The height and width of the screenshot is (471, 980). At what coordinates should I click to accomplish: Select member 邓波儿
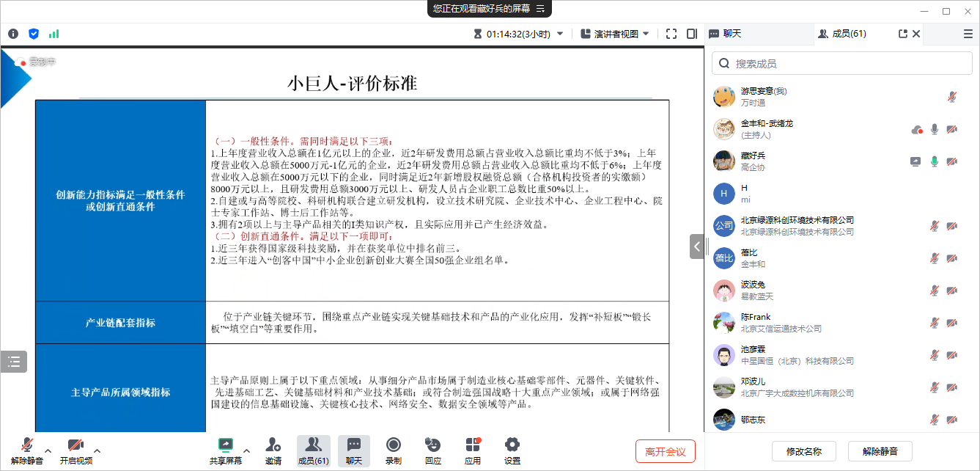[842, 387]
